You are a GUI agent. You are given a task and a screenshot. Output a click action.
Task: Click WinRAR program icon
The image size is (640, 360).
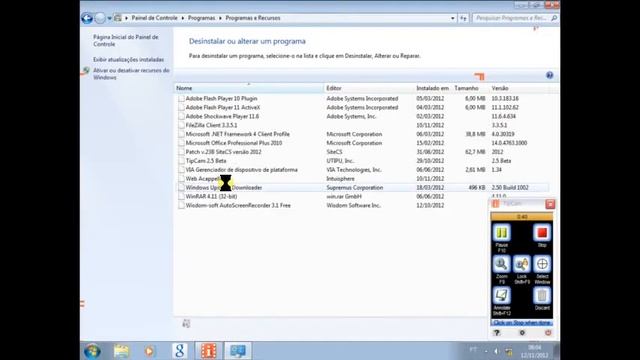181,196
